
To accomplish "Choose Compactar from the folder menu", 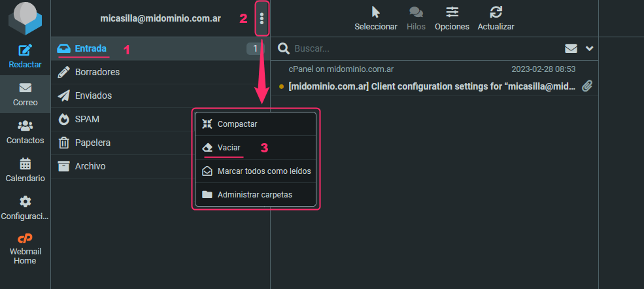I will (256, 124).
